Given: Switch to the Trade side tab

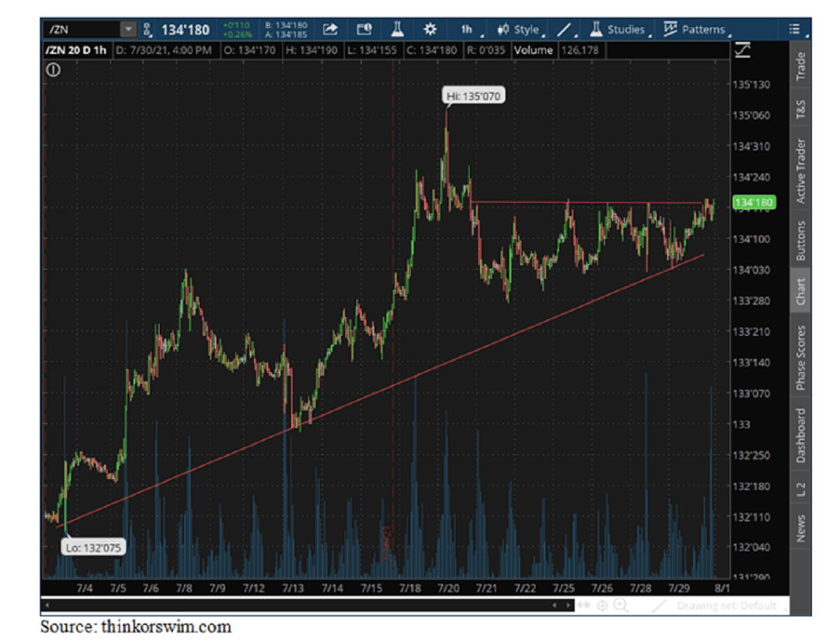Looking at the screenshot, I should (800, 66).
